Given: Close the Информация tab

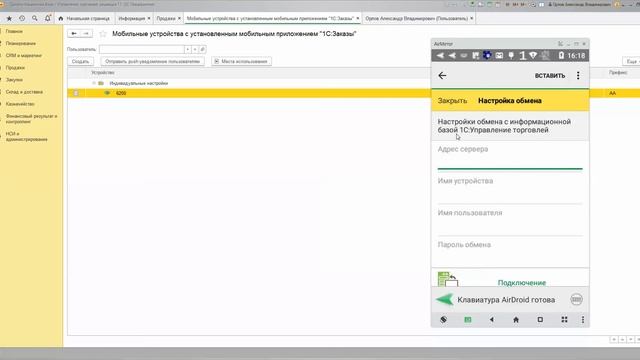Looking at the screenshot, I should [x=149, y=18].
